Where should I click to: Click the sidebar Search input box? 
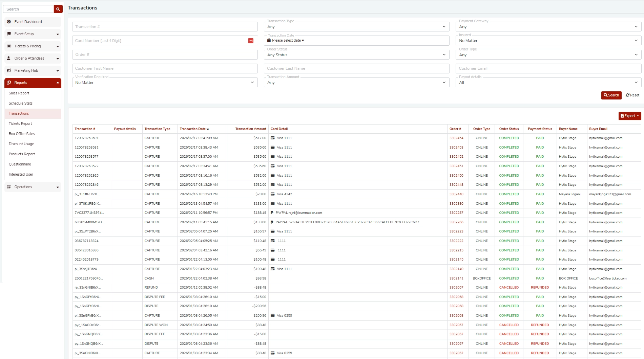tap(28, 9)
